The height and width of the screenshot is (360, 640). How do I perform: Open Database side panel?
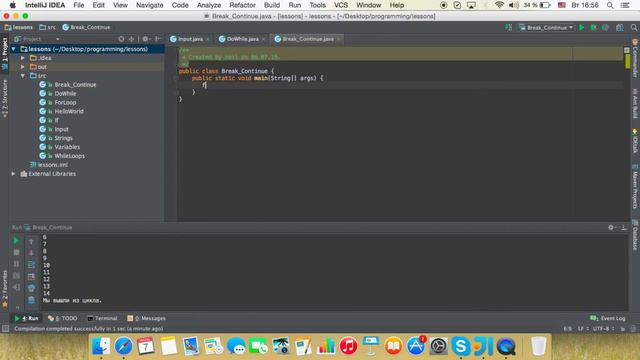coord(635,235)
